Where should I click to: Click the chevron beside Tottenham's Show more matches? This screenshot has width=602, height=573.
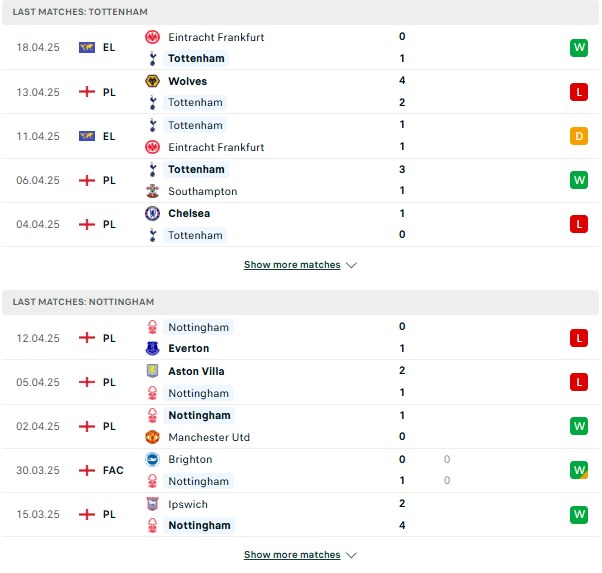[351, 265]
